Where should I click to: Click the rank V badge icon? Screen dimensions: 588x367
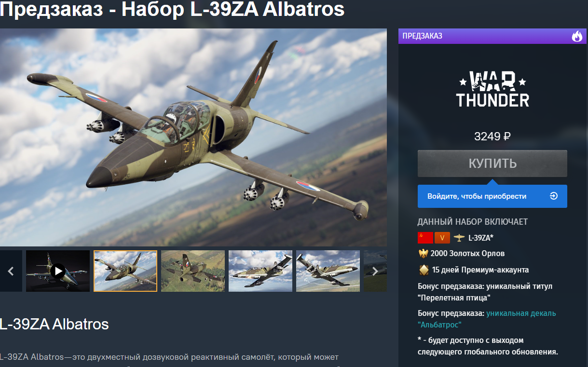442,238
